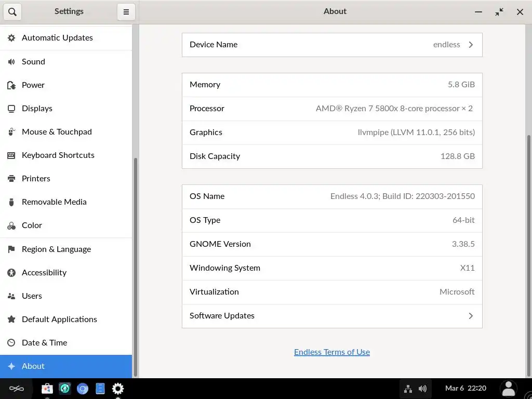Open the user avatar menu
This screenshot has width=532, height=399.
tap(508, 389)
